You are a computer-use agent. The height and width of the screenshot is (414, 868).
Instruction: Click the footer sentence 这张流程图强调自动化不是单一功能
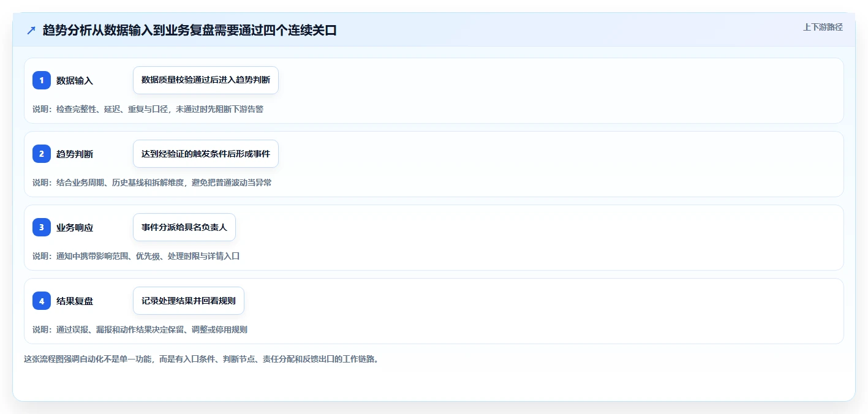201,359
